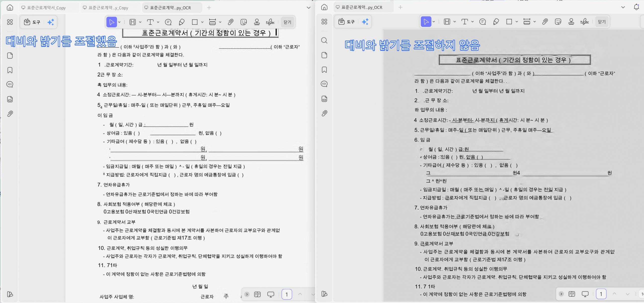This screenshot has width=644, height=303.
Task: Toggle two-page view in left window bottom bar
Action: point(257,294)
